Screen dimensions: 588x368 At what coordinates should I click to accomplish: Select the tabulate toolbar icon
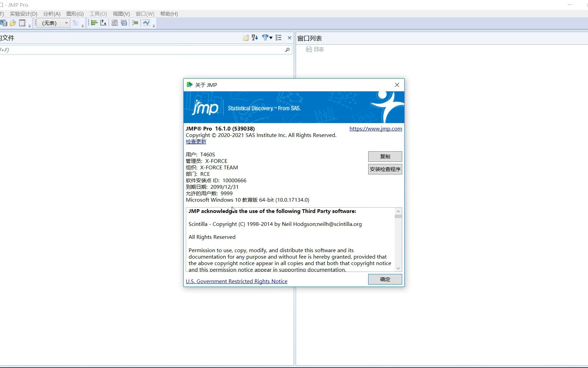tap(124, 23)
